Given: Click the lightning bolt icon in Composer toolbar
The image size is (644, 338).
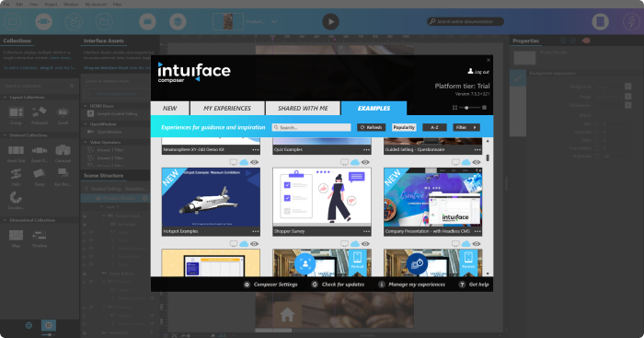Looking at the screenshot, I should coord(631,21).
